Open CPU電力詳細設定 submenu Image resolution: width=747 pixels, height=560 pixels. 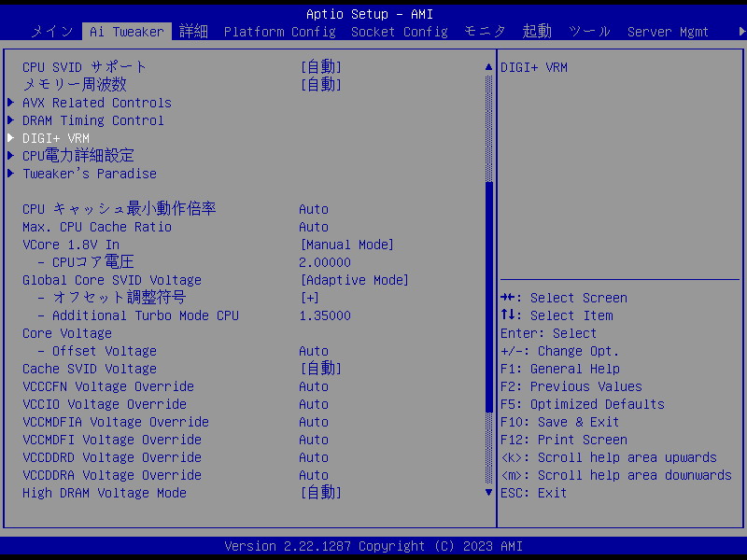(78, 156)
